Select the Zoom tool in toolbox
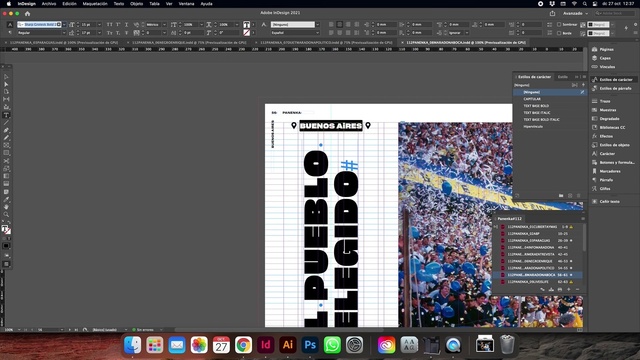 point(6,214)
